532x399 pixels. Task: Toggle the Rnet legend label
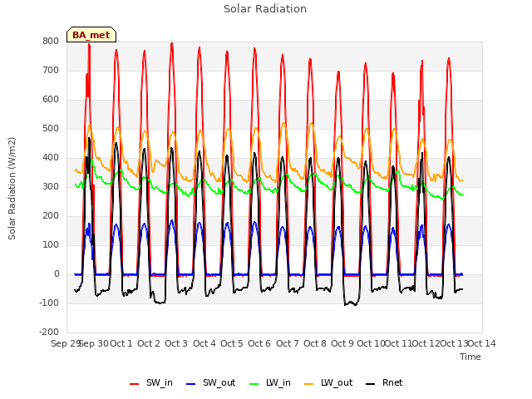click(392, 382)
